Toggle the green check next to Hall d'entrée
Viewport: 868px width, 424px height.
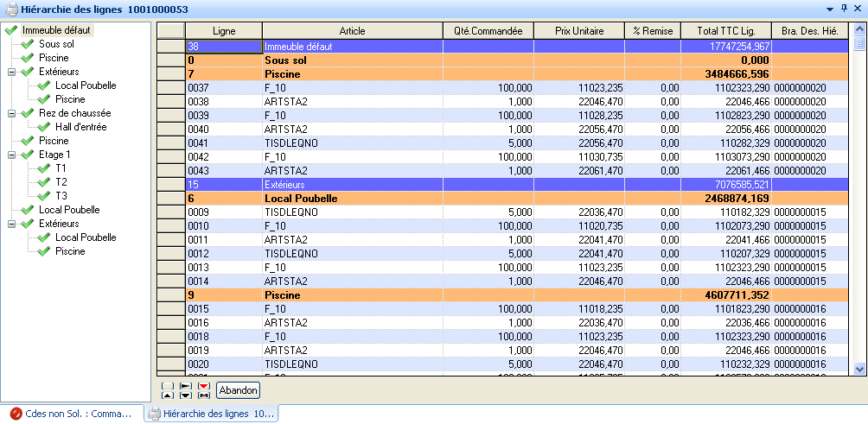(44, 127)
